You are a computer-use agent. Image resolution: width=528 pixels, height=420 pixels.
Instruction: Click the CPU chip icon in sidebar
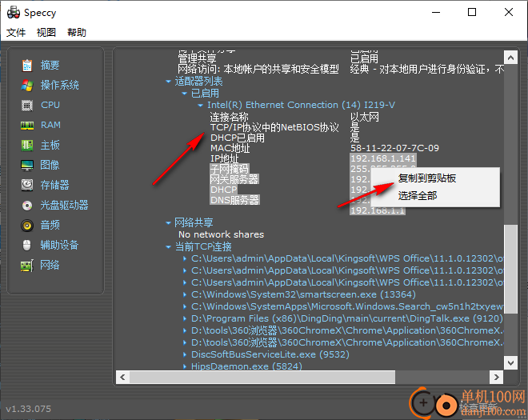pyautogui.click(x=27, y=105)
